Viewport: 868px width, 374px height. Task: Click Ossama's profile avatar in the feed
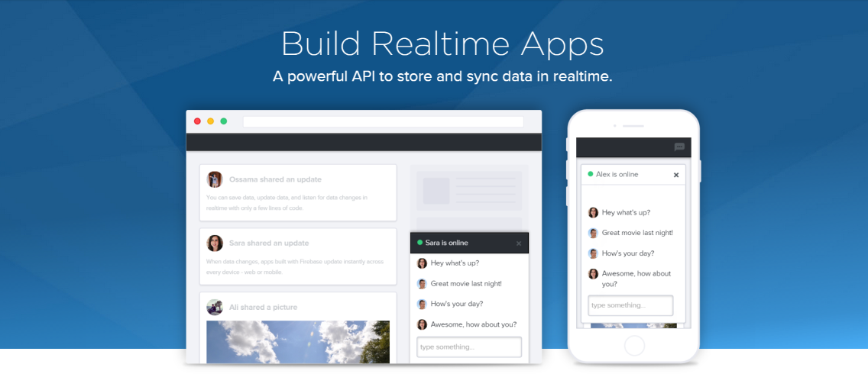pyautogui.click(x=215, y=179)
